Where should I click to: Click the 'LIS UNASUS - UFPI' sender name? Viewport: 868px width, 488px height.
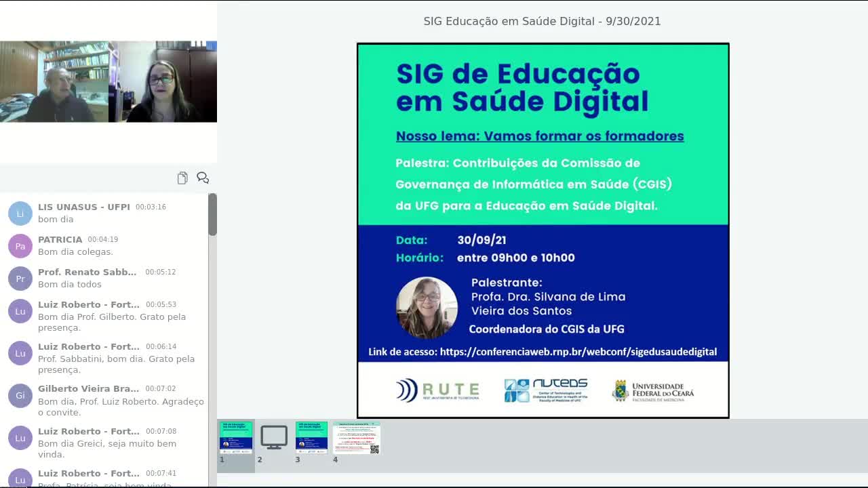(x=84, y=207)
